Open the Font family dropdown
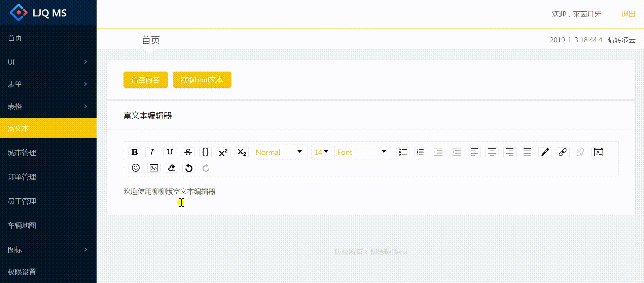 (x=363, y=152)
